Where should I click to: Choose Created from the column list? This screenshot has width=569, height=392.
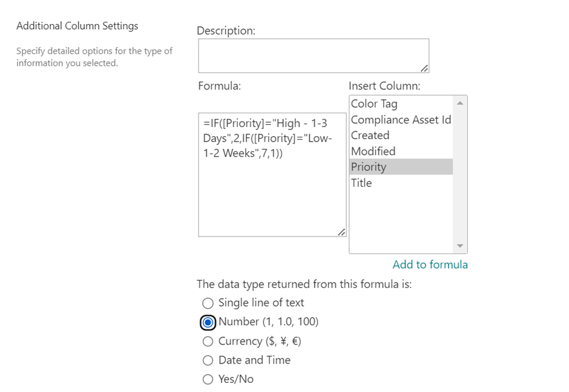click(x=370, y=136)
